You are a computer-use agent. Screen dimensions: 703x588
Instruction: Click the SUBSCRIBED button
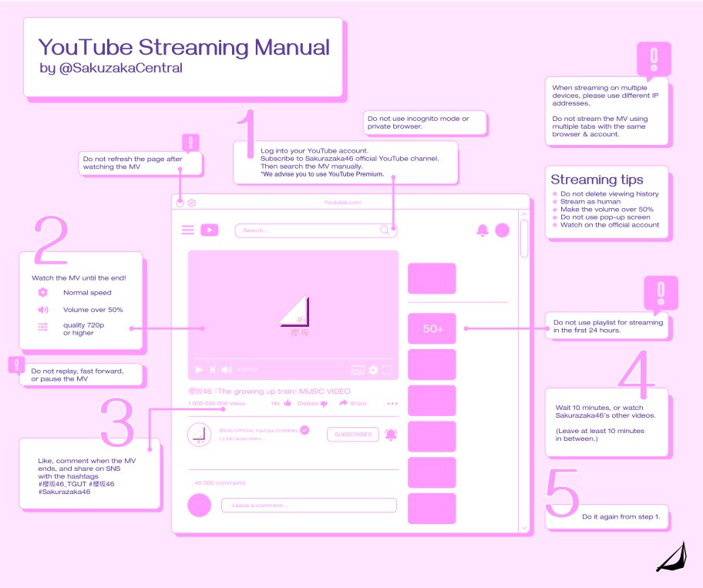[353, 435]
